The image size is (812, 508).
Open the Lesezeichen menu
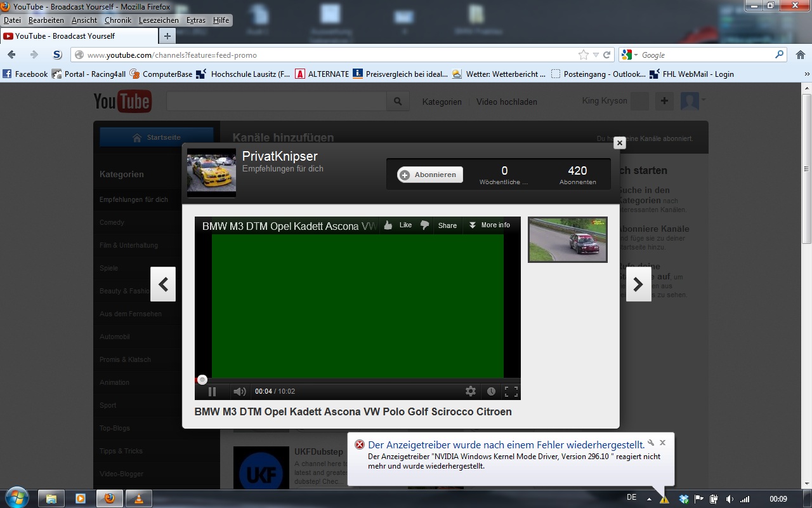[x=159, y=20]
